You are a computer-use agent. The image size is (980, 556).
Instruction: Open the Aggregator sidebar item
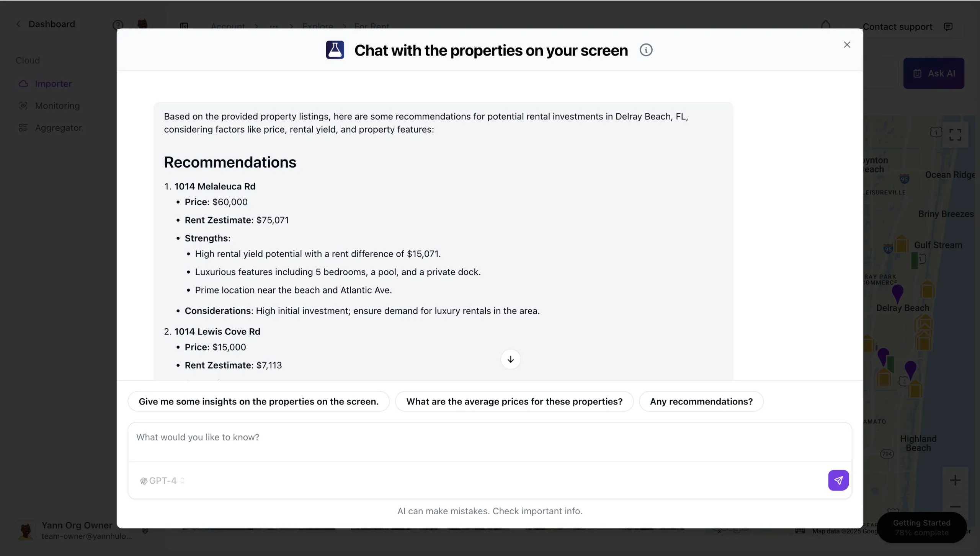[58, 128]
